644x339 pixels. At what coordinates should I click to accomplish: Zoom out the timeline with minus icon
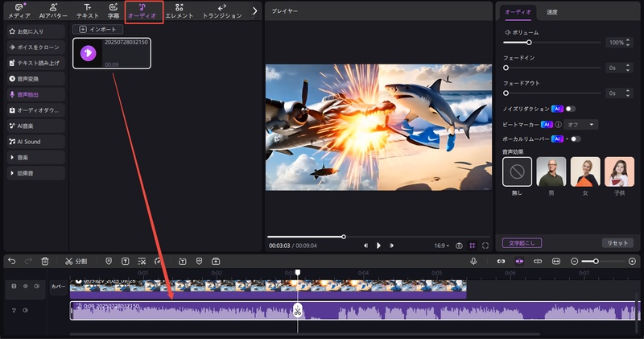pos(575,262)
